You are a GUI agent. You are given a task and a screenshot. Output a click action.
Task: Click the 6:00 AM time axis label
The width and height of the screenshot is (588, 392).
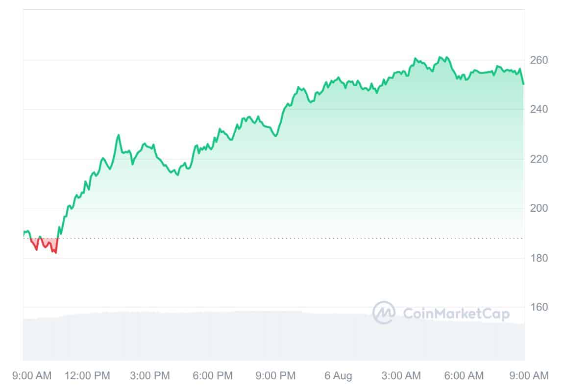click(x=463, y=376)
